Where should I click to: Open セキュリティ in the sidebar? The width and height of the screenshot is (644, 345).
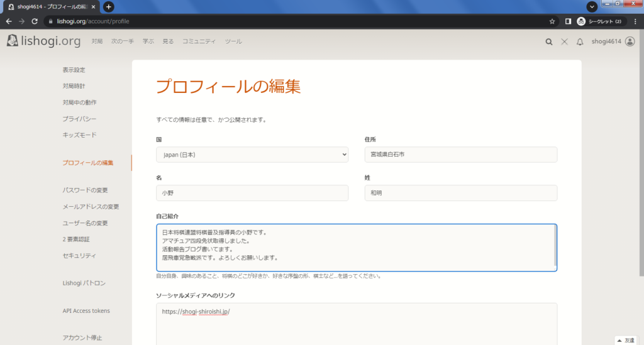click(x=79, y=256)
